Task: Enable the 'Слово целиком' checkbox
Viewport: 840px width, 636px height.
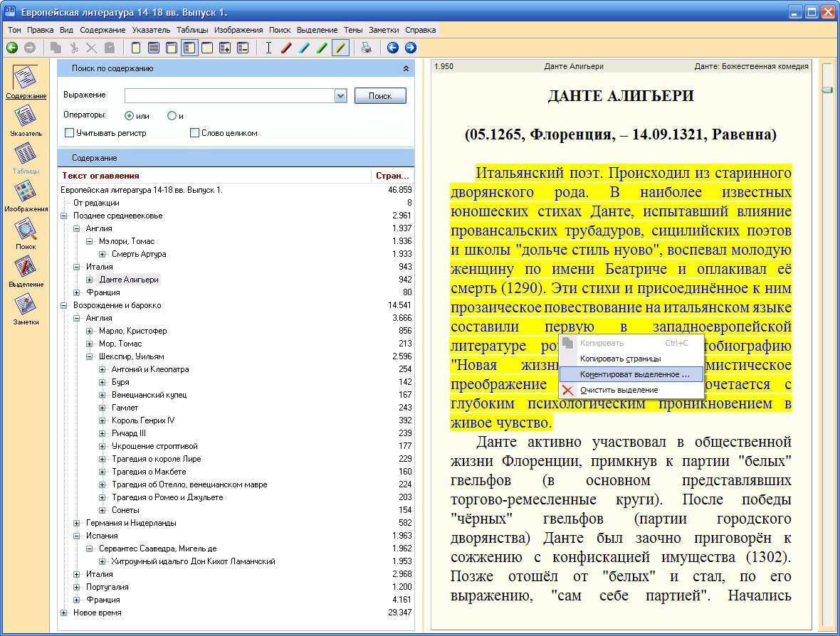Action: 194,133
